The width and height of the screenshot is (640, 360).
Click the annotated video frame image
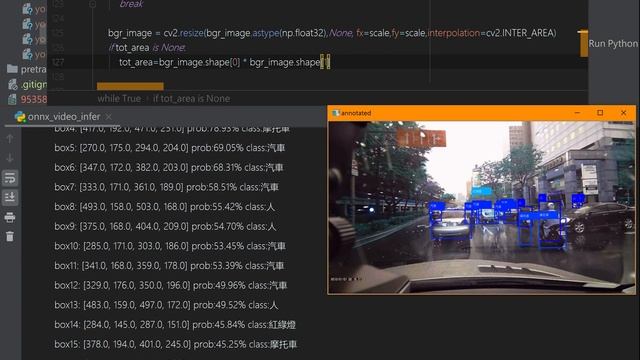tap(482, 207)
